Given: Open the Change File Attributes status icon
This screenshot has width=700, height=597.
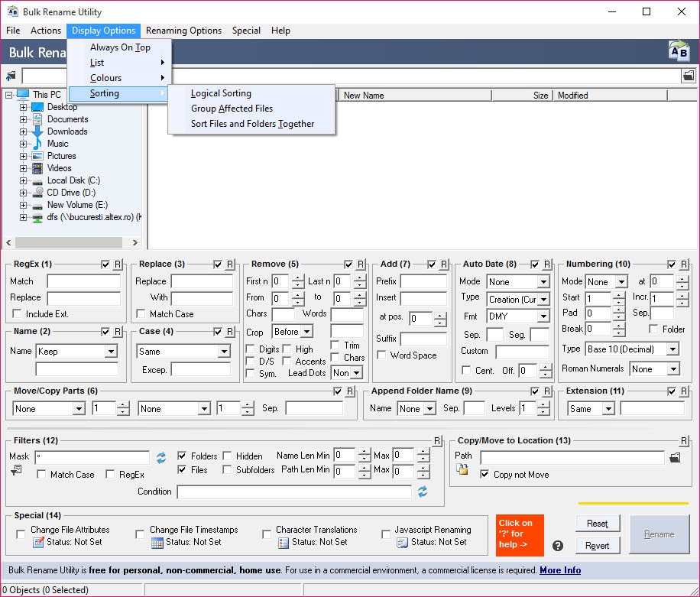Looking at the screenshot, I should [x=38, y=543].
